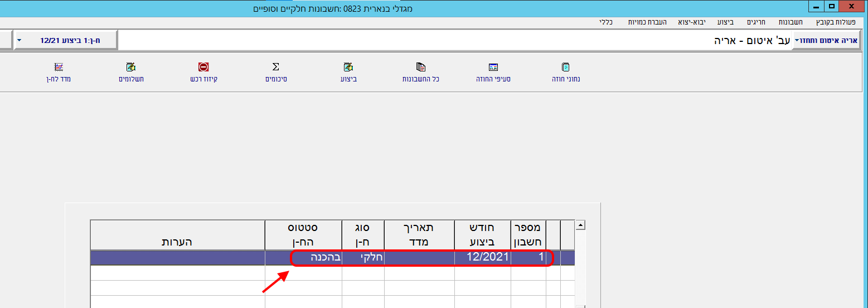Select the 12/2021 execution month cell

pos(483,257)
